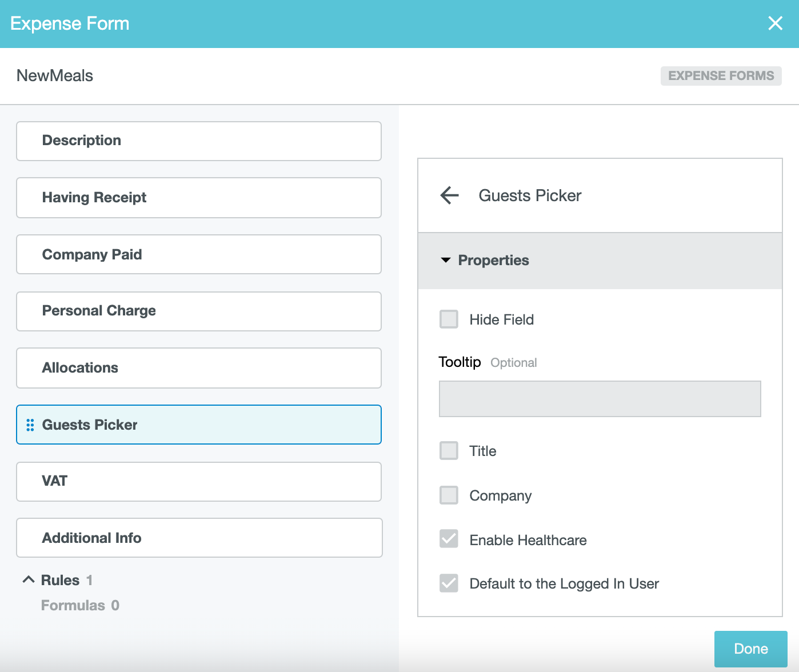The image size is (799, 672).
Task: Click the drag handle on Guests Picker
Action: coord(30,425)
